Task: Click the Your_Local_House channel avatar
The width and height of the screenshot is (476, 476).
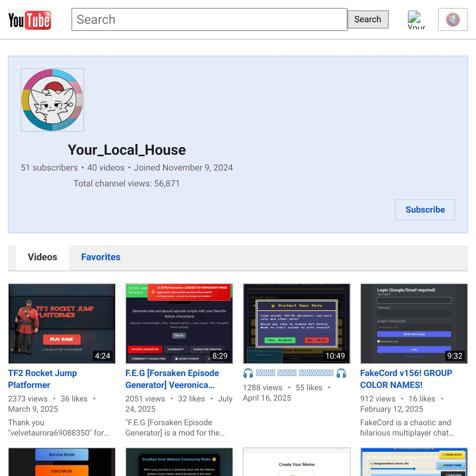Action: [52, 100]
